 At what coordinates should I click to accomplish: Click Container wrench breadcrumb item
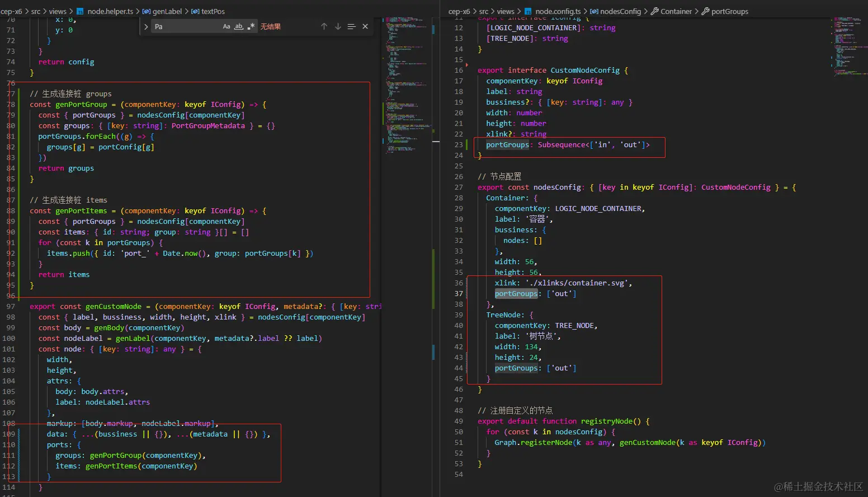point(676,11)
